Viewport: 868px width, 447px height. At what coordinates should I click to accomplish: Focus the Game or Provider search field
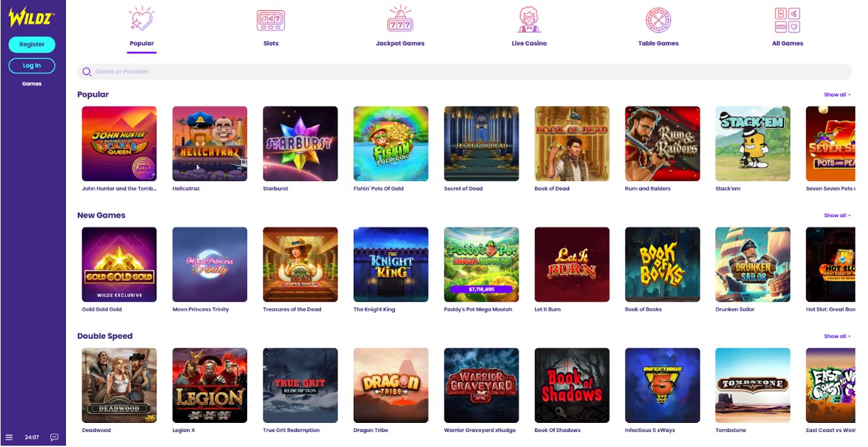tap(465, 72)
